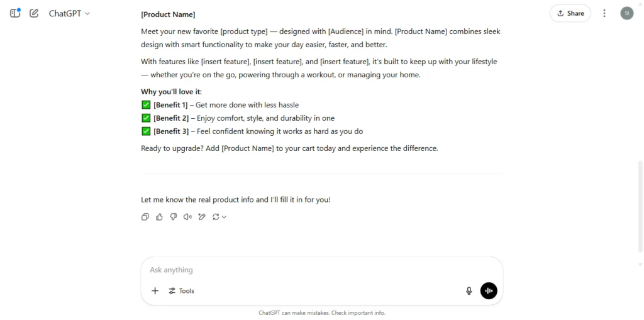Screen dimensions: 644x320
Task: Open the plus attachment menu
Action: tap(155, 291)
